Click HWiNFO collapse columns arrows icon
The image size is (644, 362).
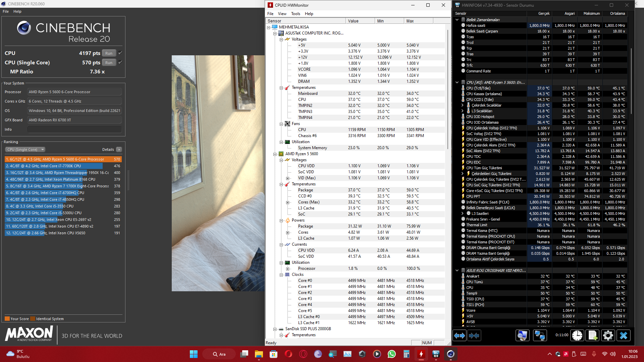474,336
